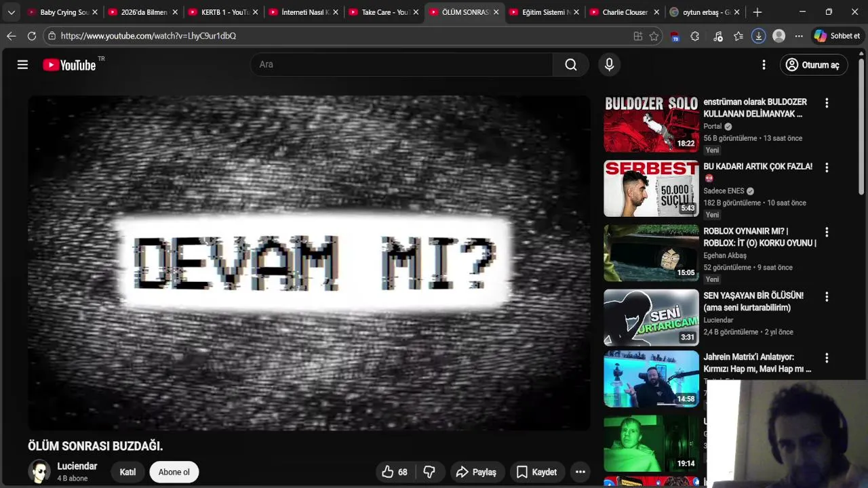
Task: Open options for BULDOZER video suggestion
Action: (826, 103)
